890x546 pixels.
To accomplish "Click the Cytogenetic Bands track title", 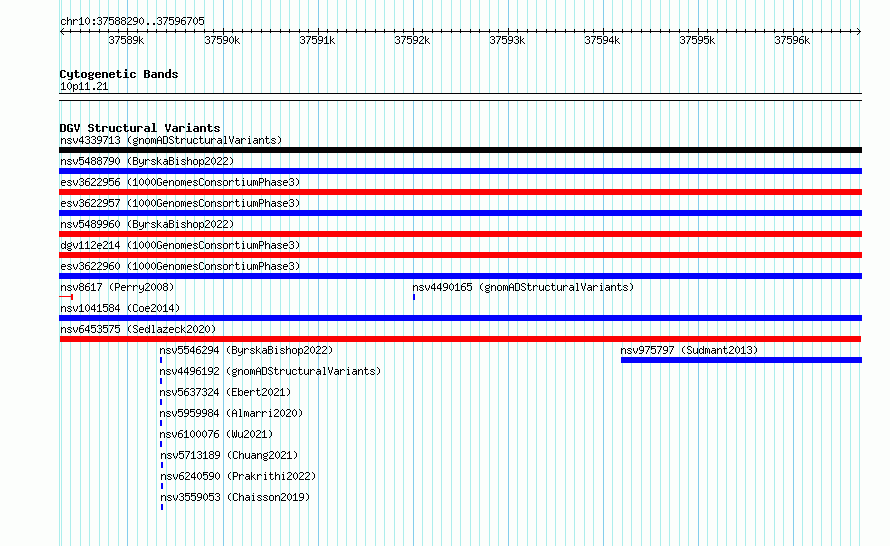I will [x=119, y=74].
